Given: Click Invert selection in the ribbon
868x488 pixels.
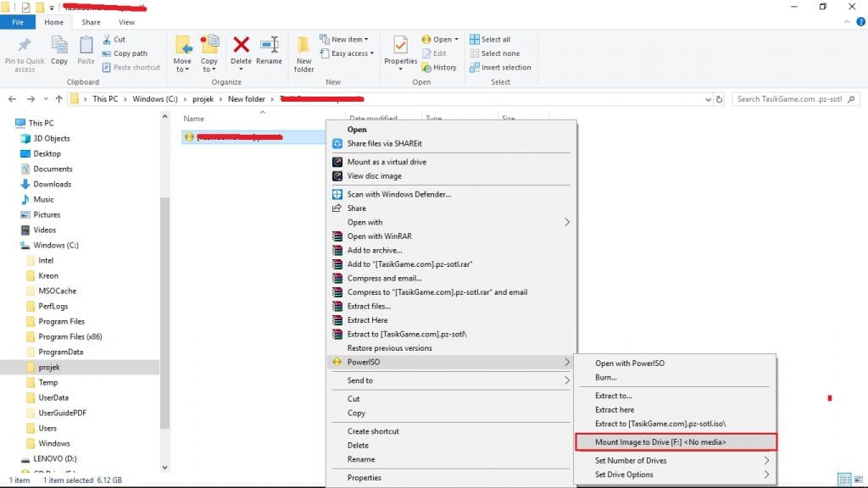Looking at the screenshot, I should pyautogui.click(x=505, y=68).
